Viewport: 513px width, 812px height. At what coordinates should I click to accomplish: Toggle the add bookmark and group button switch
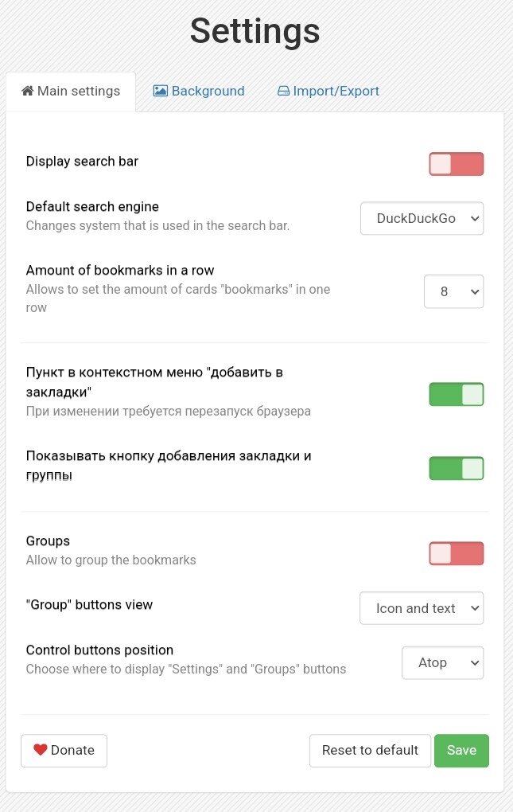coord(456,468)
